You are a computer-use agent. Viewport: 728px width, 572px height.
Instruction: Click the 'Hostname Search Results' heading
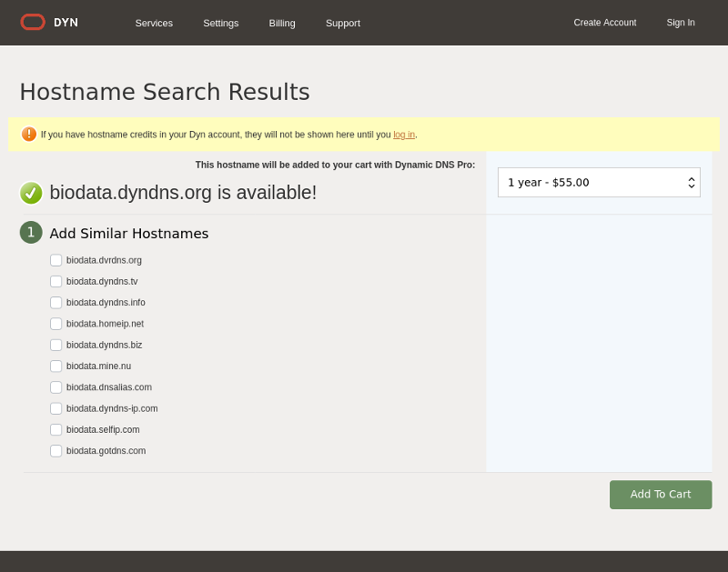click(165, 92)
